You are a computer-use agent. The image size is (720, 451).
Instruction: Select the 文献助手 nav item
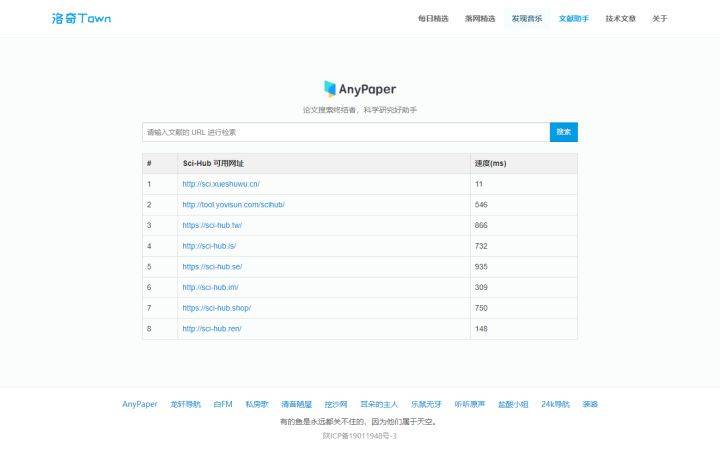574,18
